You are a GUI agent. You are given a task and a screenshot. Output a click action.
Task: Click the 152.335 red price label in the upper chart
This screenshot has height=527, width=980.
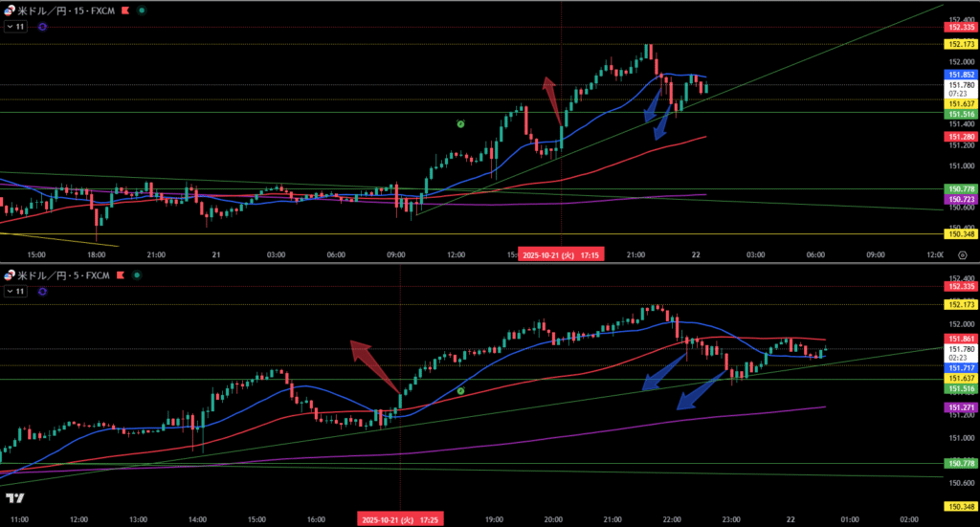(x=960, y=29)
